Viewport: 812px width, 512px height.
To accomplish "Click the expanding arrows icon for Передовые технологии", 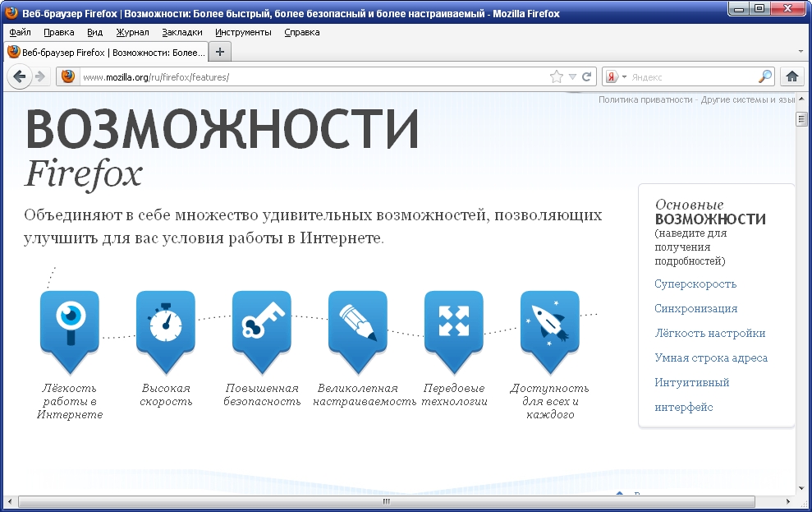I will (x=454, y=332).
